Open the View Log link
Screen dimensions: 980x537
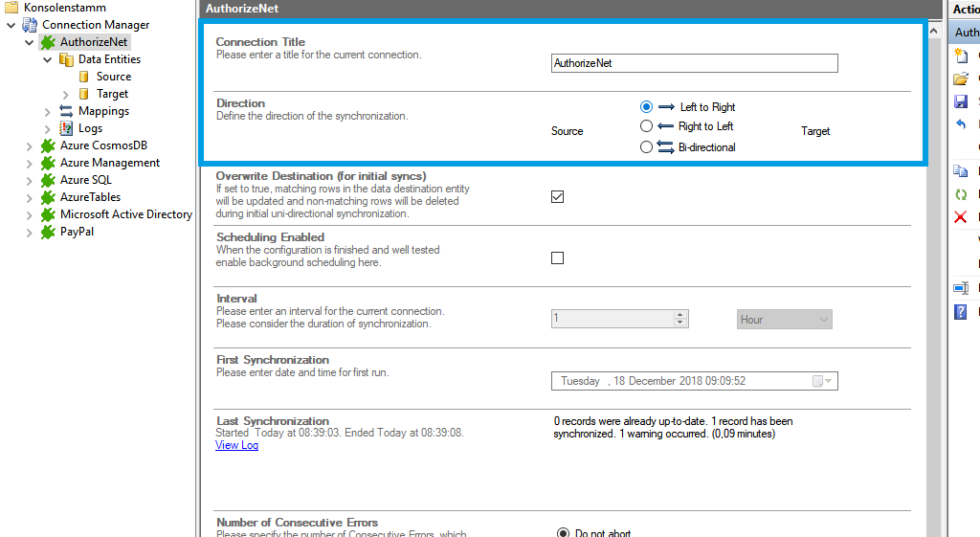236,445
